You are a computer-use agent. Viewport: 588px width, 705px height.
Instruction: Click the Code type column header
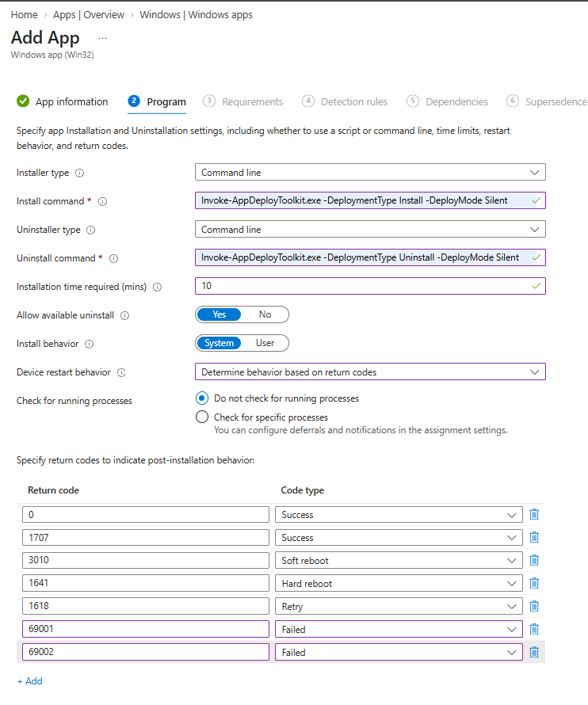click(303, 490)
